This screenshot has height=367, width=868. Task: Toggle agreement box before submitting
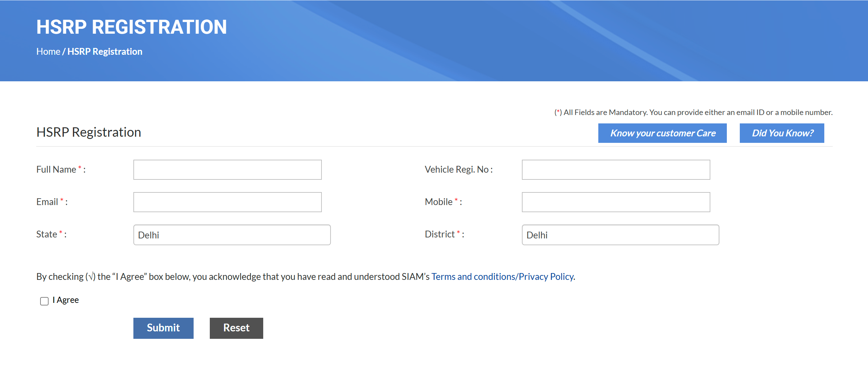click(x=44, y=301)
